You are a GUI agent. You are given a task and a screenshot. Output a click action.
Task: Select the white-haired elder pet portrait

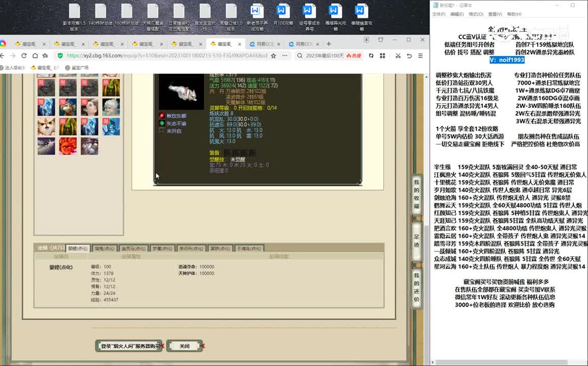pos(111,107)
